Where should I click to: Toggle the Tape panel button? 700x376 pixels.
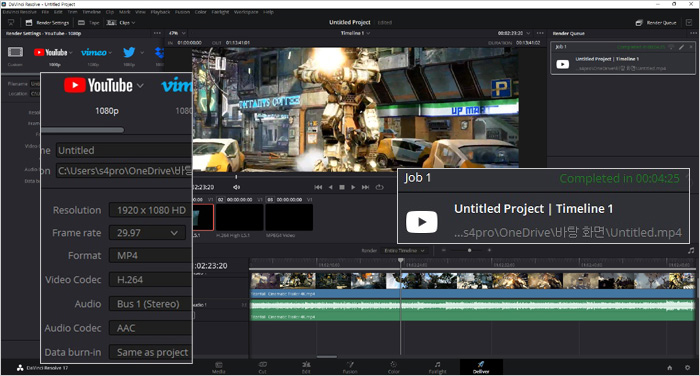point(88,22)
